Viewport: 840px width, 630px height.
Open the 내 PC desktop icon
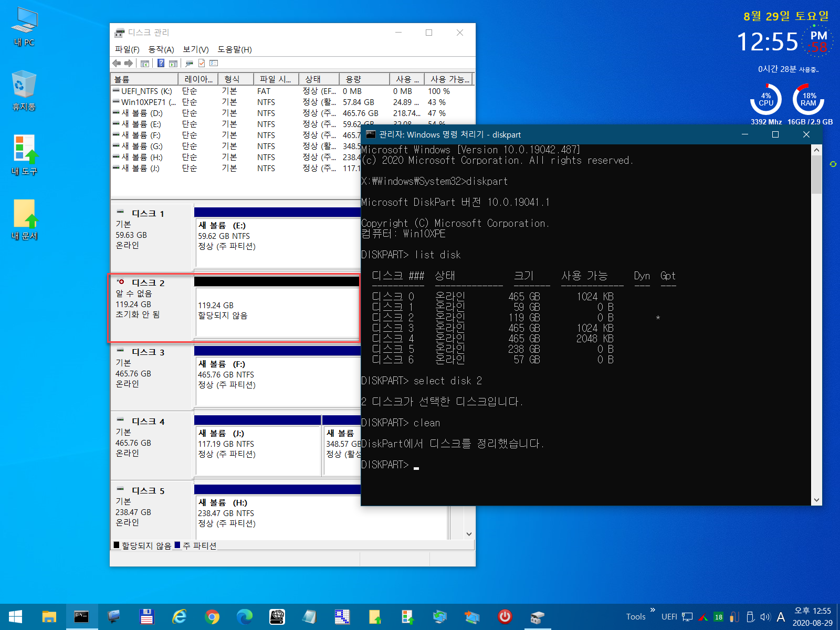pos(24,27)
